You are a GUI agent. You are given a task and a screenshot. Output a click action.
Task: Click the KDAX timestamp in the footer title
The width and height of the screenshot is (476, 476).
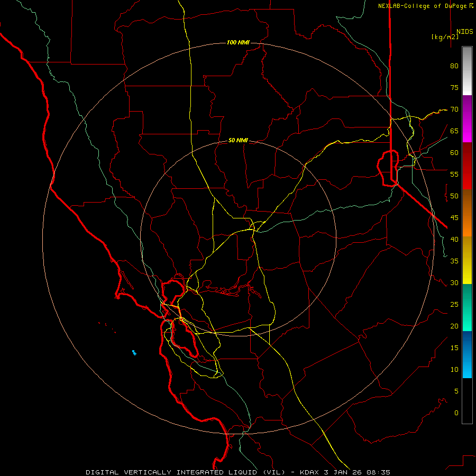pyautogui.click(x=345, y=472)
